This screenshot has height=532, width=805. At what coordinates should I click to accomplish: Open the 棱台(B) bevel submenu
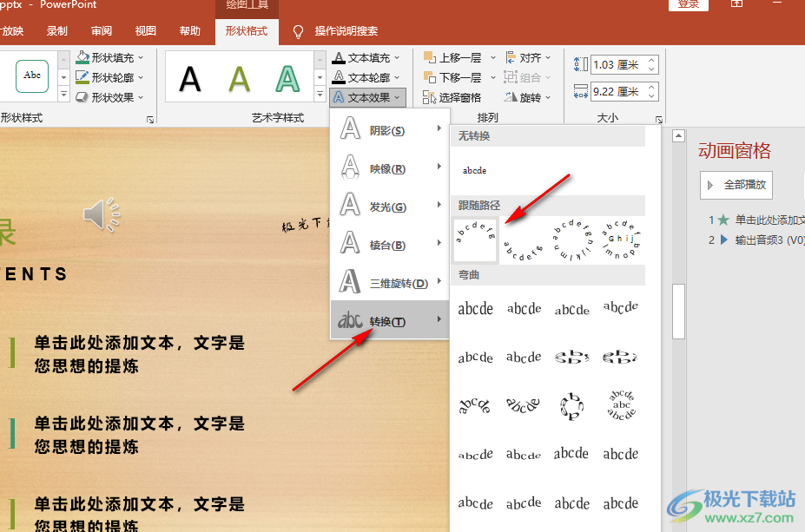390,243
